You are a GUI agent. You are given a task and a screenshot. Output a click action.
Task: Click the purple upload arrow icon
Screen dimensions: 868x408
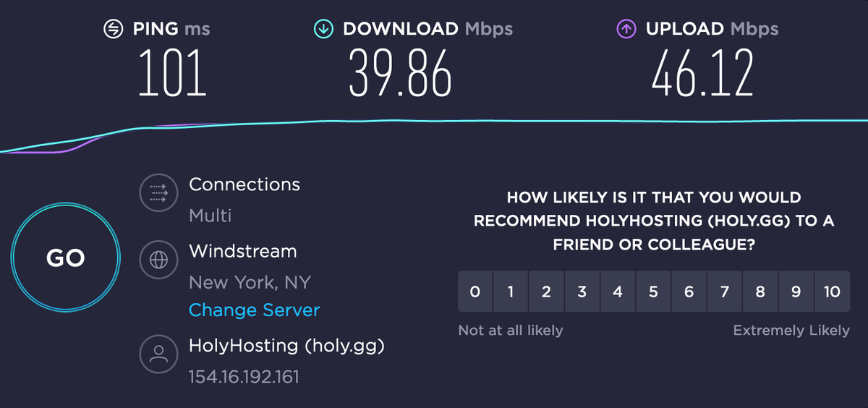pos(626,29)
